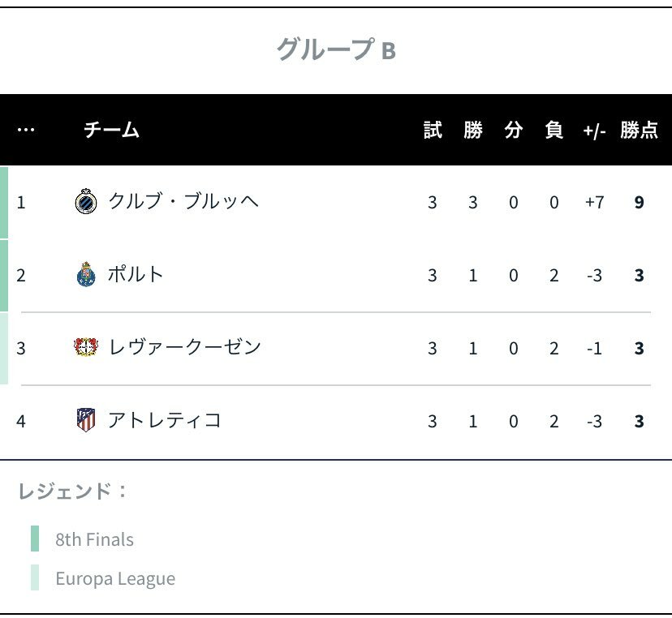
Task: Select the +/- goal difference header
Action: (x=594, y=131)
